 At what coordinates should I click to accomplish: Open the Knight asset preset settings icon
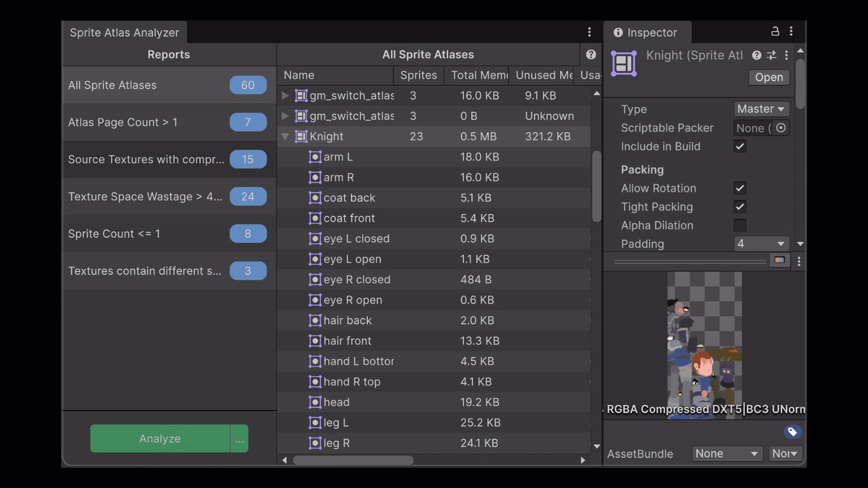point(771,55)
